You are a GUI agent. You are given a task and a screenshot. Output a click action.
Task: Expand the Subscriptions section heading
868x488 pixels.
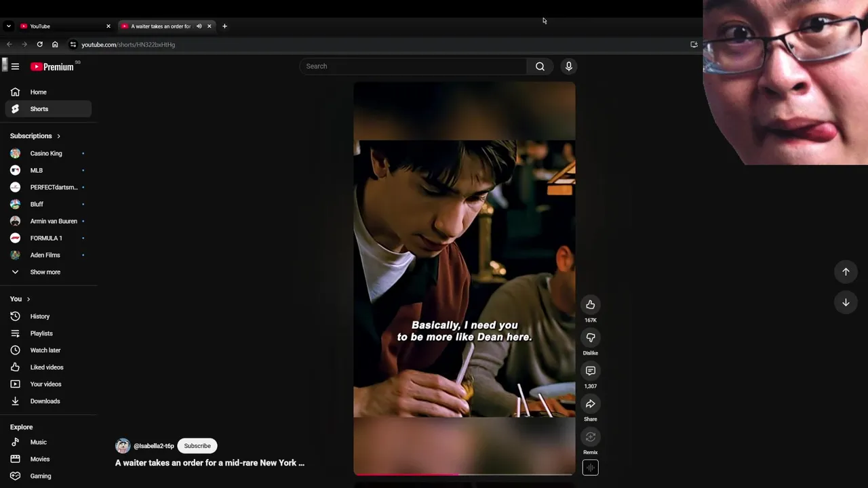35,136
